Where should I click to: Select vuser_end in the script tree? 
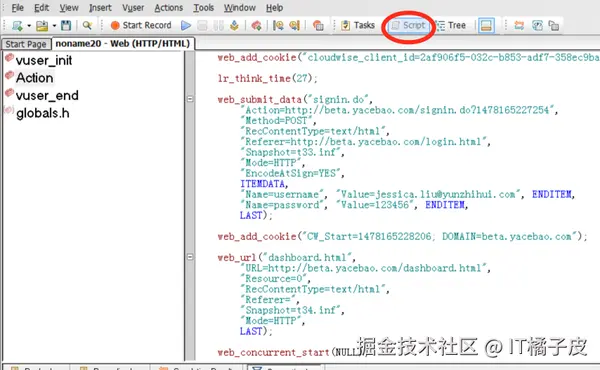coord(47,95)
